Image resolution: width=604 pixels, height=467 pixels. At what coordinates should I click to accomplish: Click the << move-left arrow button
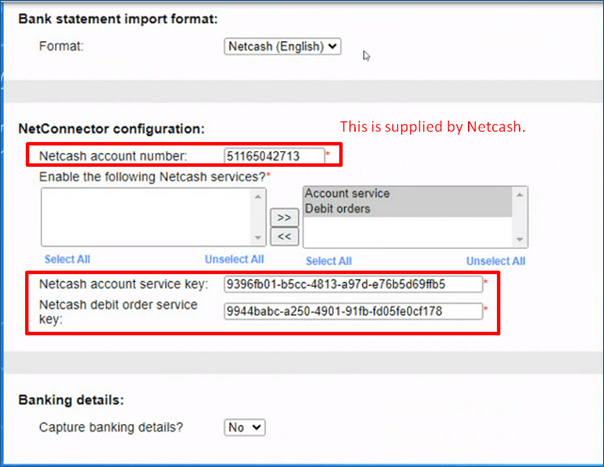click(284, 236)
